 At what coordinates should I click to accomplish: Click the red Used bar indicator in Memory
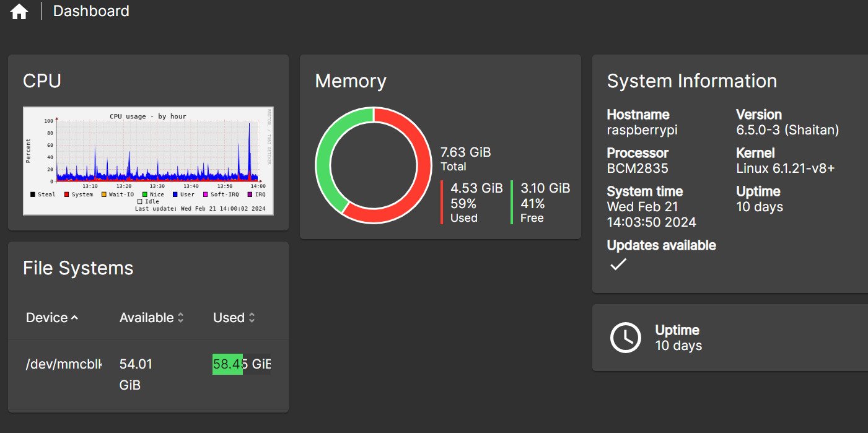point(442,202)
